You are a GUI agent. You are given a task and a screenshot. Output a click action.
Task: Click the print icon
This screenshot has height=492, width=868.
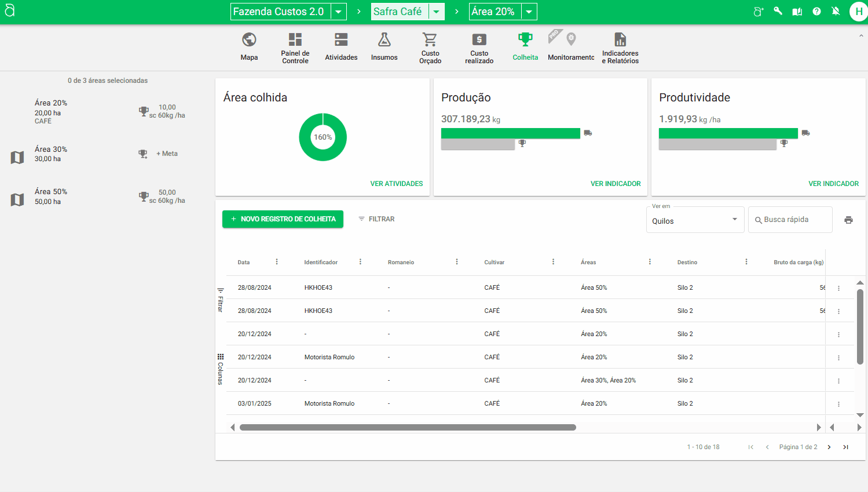[848, 220]
